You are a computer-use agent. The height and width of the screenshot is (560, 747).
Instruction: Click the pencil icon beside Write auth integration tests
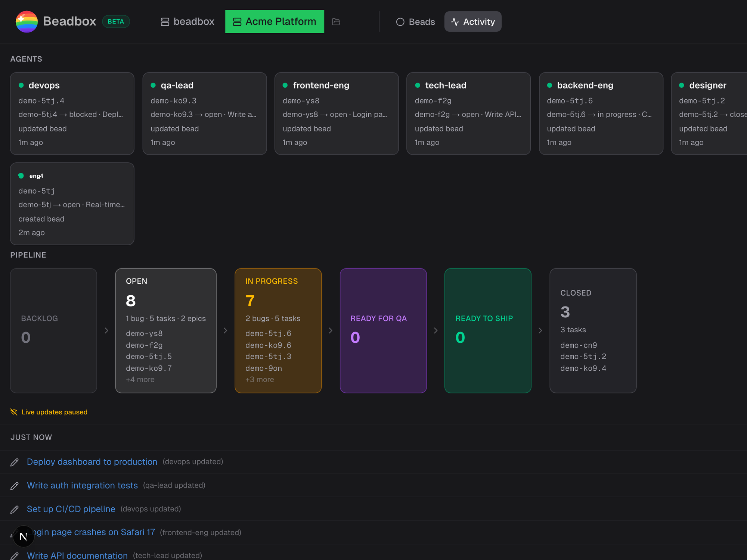pos(15,485)
